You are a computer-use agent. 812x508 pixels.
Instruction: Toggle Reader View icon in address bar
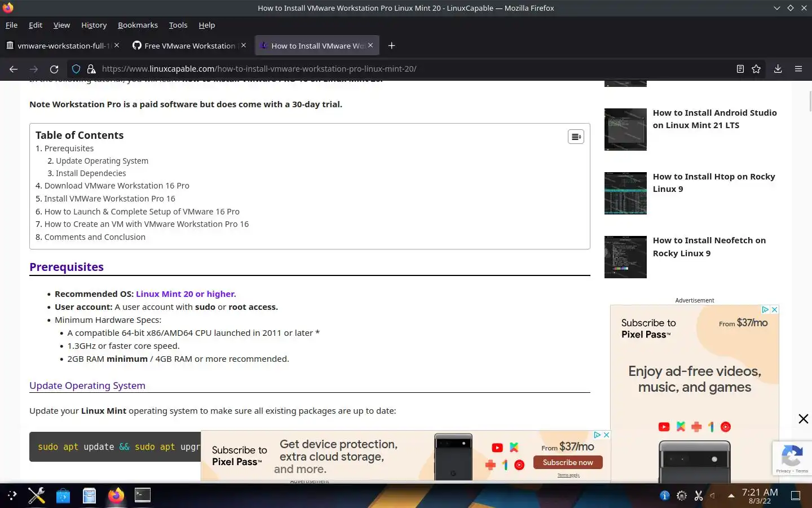(x=740, y=69)
